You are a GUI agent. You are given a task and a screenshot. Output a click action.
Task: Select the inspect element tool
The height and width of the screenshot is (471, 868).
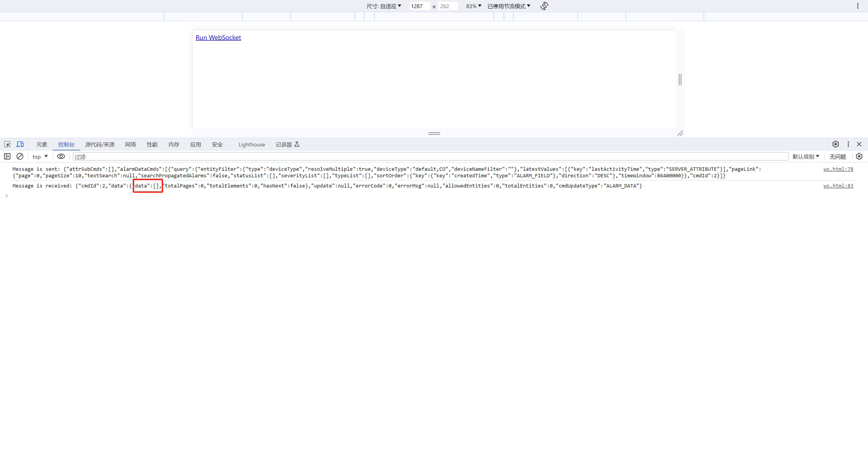7,144
